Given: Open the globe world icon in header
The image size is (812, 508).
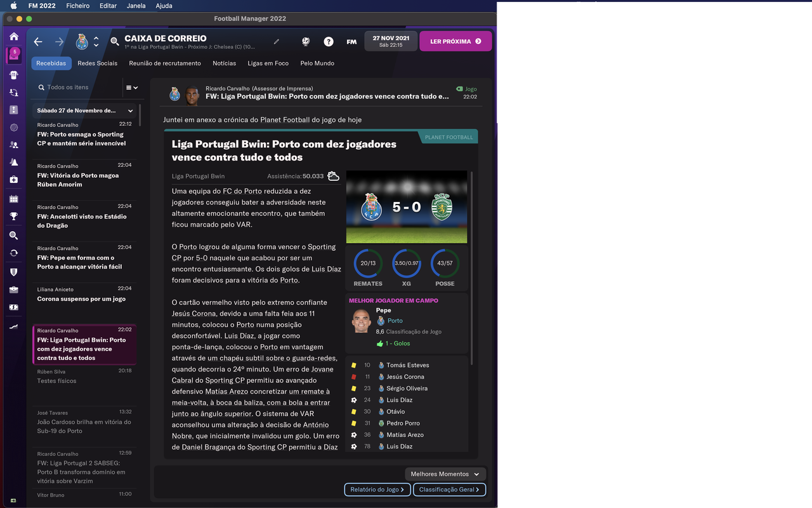Looking at the screenshot, I should pos(306,42).
